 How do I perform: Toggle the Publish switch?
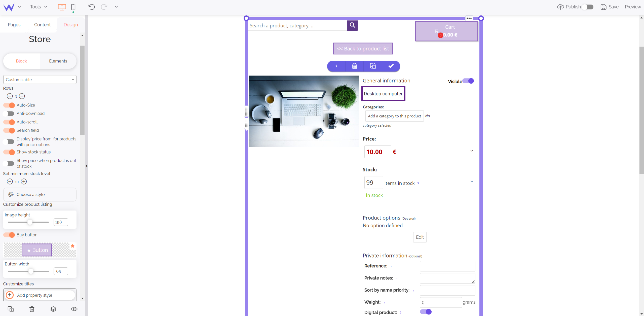pyautogui.click(x=588, y=7)
